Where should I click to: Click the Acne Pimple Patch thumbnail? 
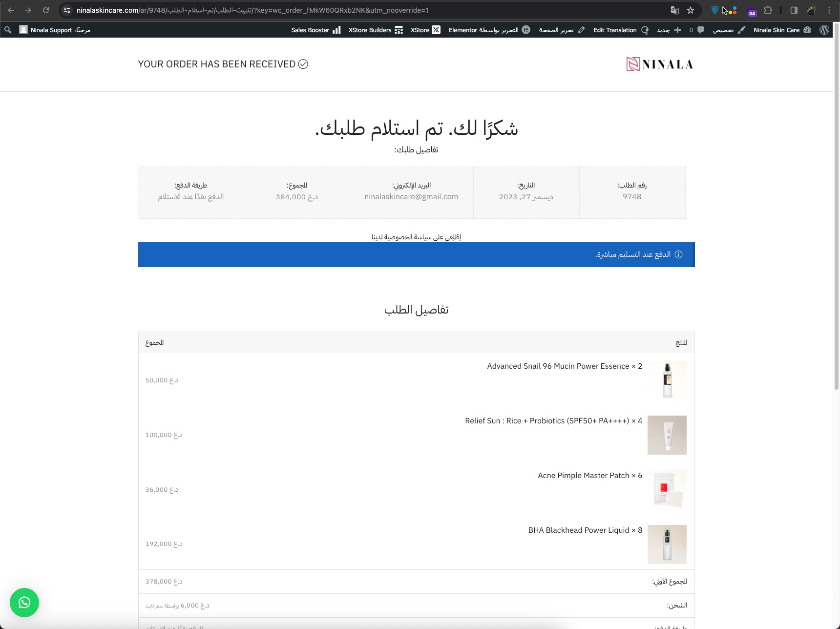coord(667,490)
